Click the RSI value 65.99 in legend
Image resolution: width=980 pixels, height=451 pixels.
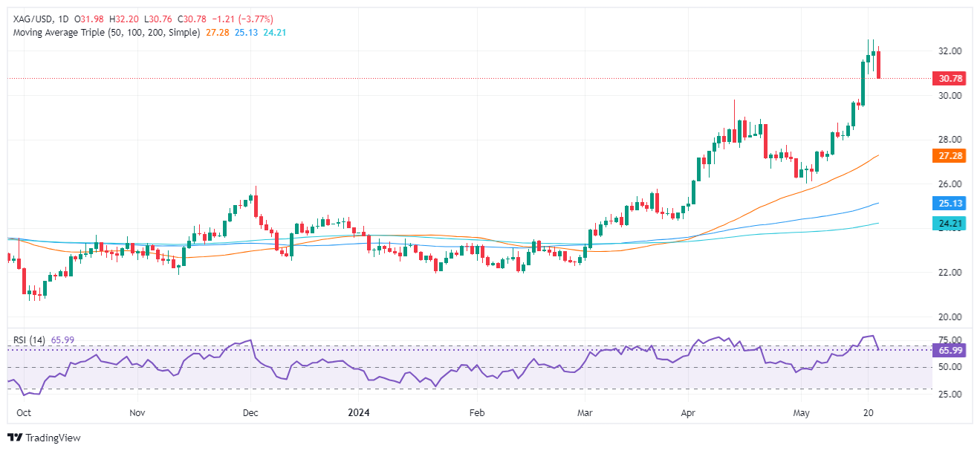click(x=62, y=340)
